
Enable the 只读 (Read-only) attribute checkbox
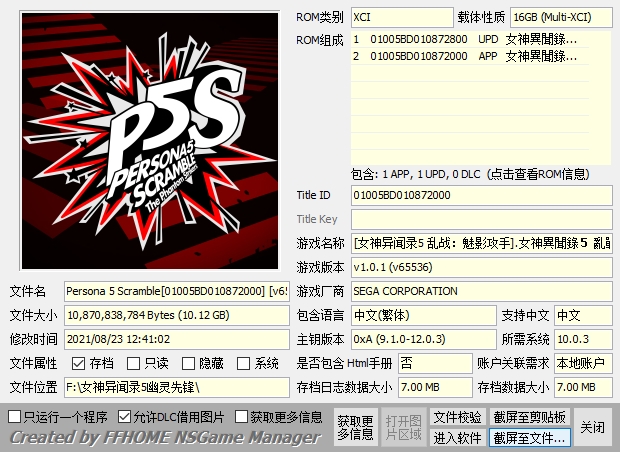[x=133, y=363]
